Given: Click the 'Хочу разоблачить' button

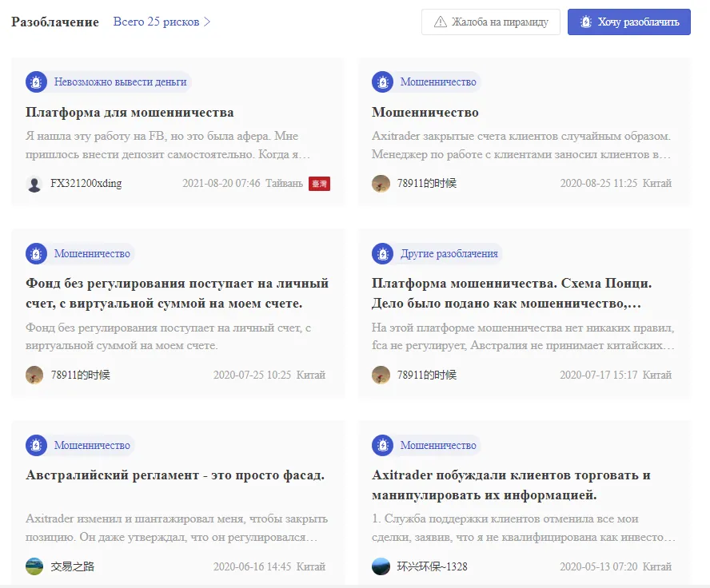Looking at the screenshot, I should [x=629, y=22].
